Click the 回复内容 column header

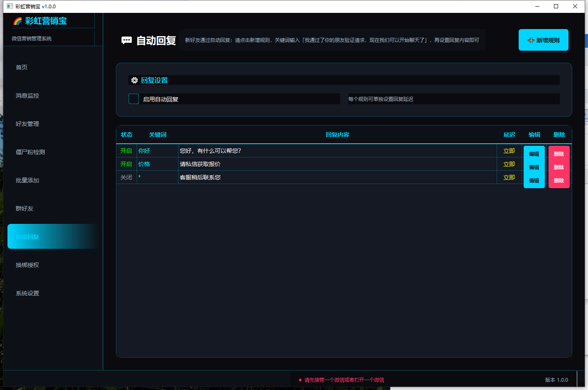pos(338,135)
